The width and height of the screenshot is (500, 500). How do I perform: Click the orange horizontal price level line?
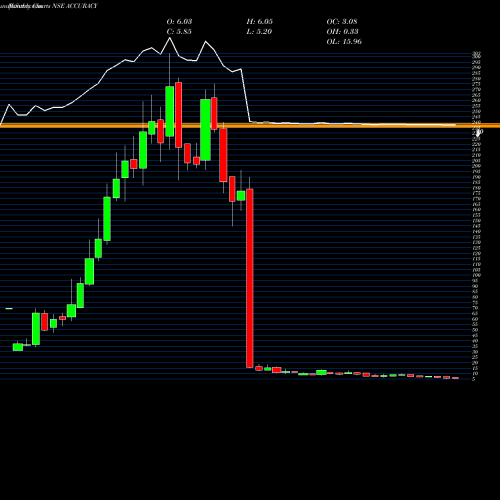250,125
